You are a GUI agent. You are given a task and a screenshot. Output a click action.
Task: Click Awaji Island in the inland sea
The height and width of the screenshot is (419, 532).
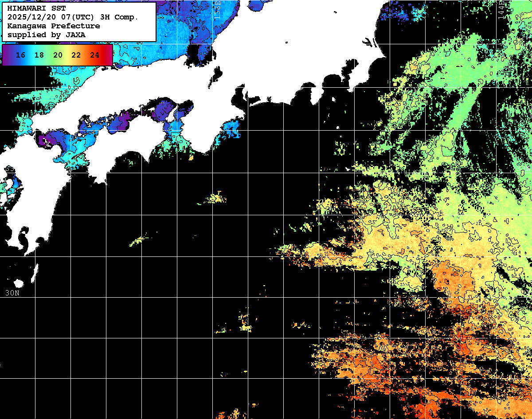171,116
